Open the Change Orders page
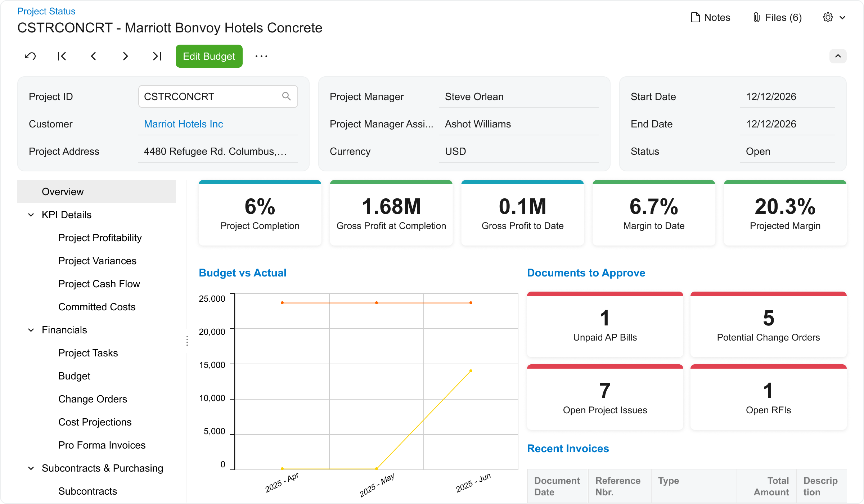The width and height of the screenshot is (864, 504). click(93, 399)
